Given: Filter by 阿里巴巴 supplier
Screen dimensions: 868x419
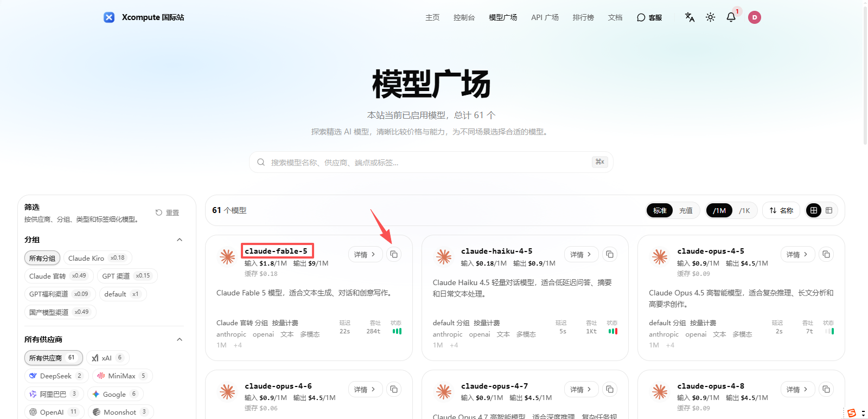Looking at the screenshot, I should click(x=54, y=394).
